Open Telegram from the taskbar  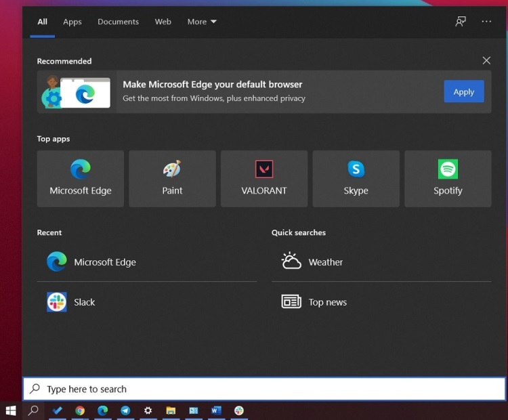point(125,411)
